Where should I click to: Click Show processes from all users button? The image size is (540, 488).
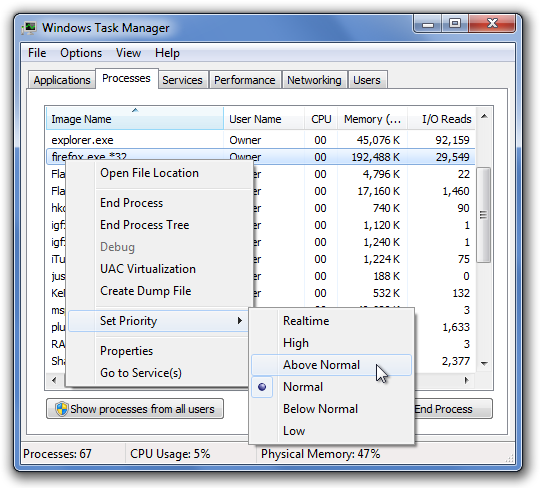(135, 409)
